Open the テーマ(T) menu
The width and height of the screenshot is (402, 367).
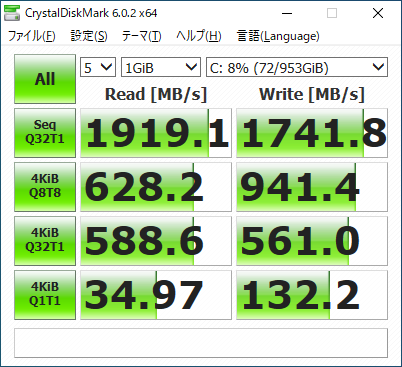tap(142, 36)
